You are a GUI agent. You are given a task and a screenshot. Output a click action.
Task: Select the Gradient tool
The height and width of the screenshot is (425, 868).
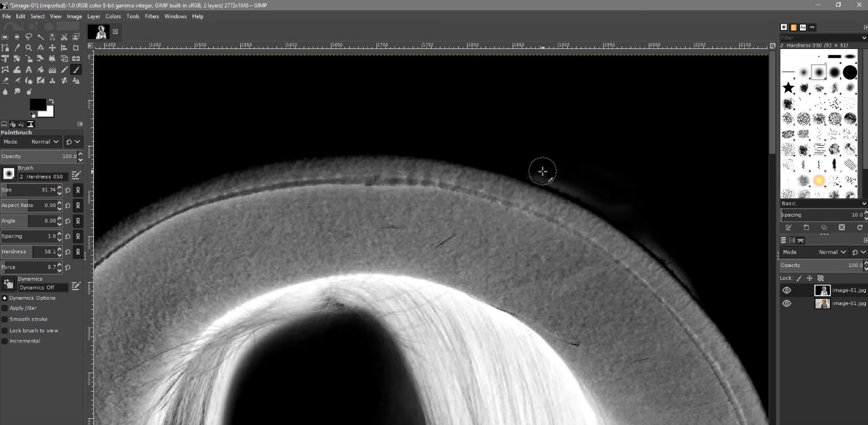pos(52,69)
